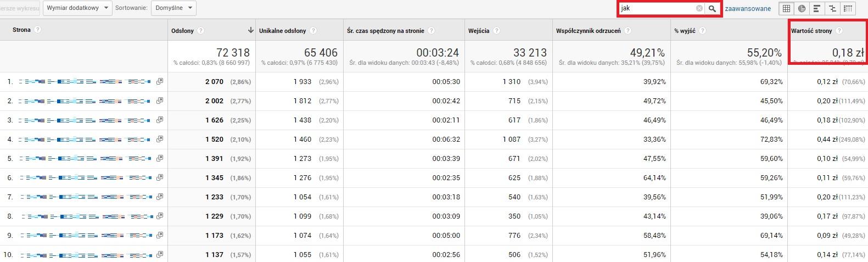
Task: Open the page URL in row 4
Action: point(85,140)
